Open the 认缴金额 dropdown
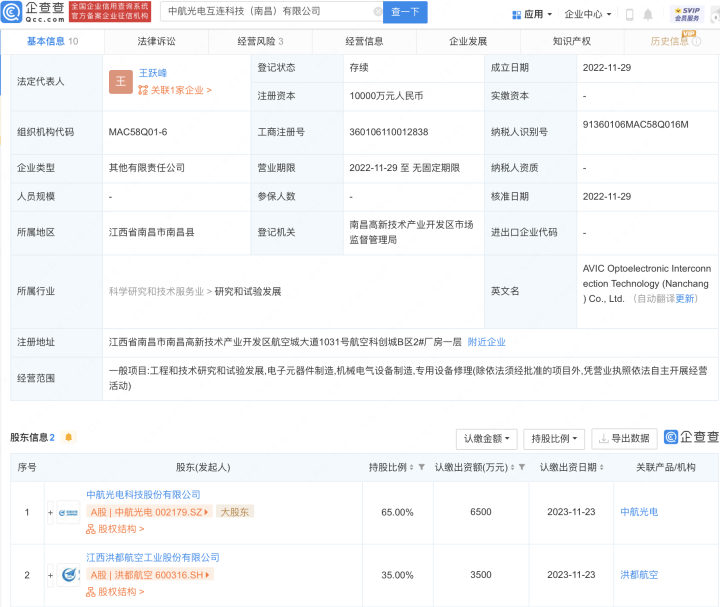Image resolution: width=720 pixels, height=607 pixels. coord(487,439)
